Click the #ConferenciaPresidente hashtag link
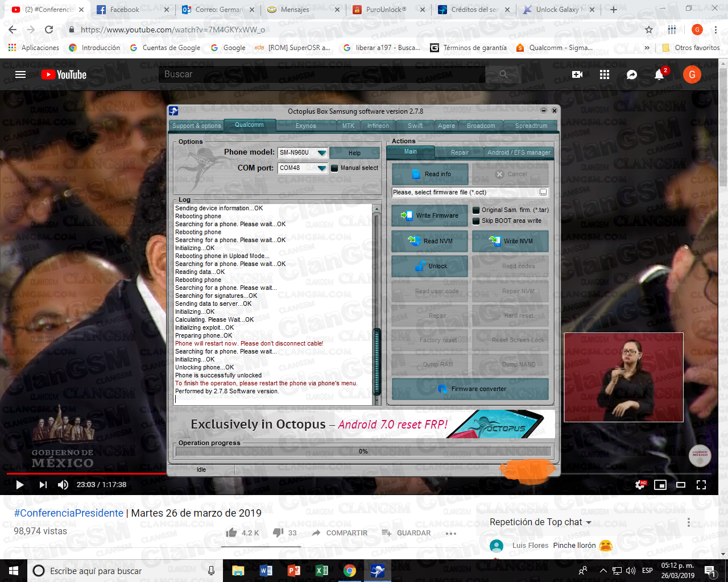 coord(69,513)
